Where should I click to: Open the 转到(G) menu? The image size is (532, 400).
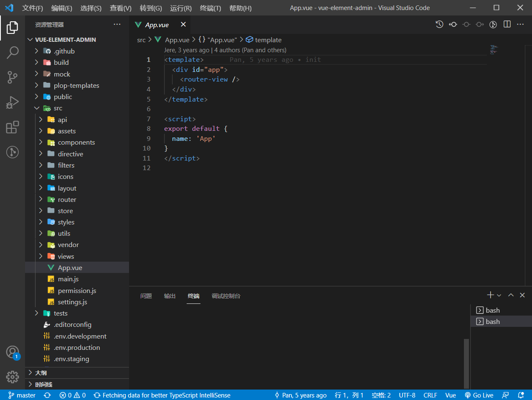click(151, 8)
